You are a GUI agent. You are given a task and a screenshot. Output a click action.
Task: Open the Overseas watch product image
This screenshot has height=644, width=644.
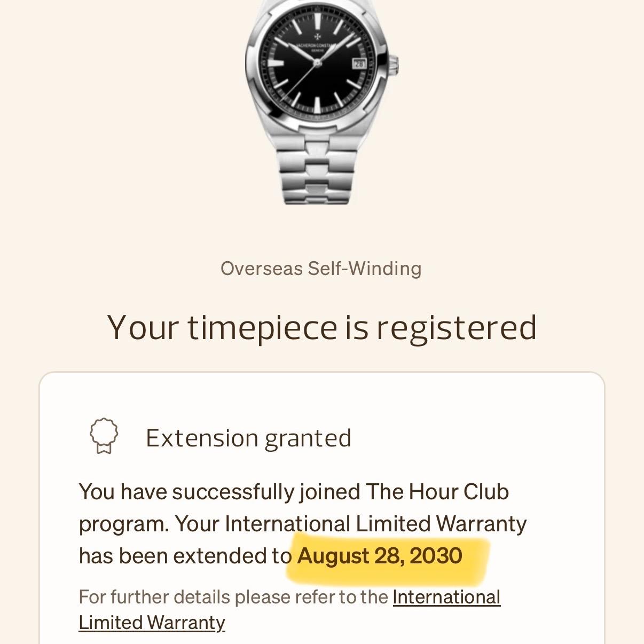[322, 101]
